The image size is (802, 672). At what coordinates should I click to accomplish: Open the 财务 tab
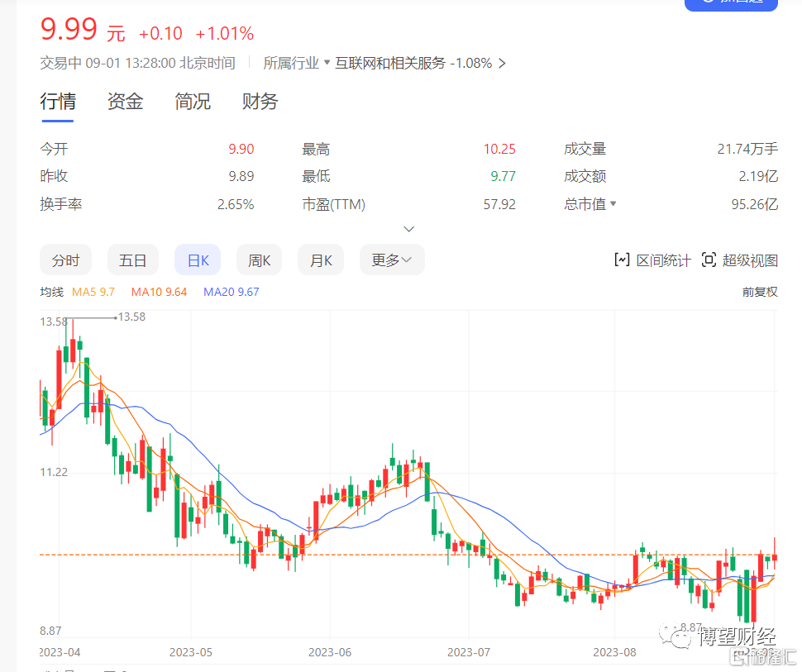(x=260, y=102)
